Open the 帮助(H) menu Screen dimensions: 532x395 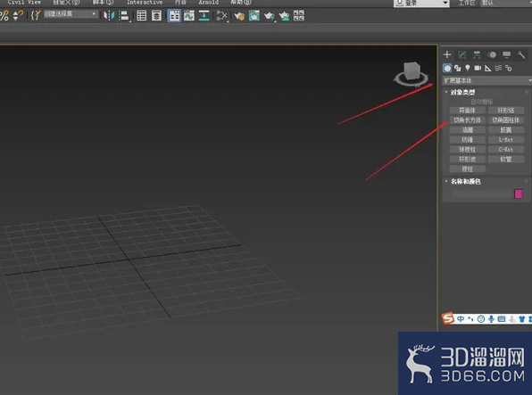(x=241, y=2)
